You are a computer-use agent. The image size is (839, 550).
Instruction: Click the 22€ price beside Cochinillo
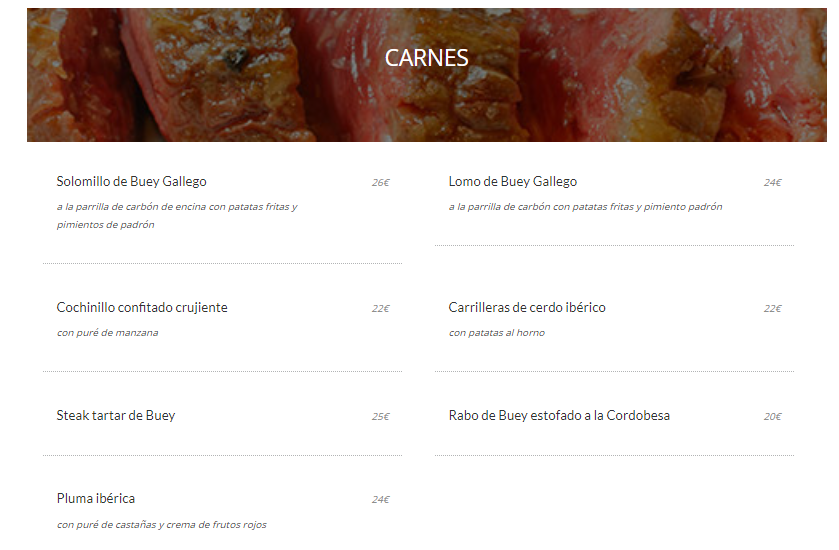380,309
